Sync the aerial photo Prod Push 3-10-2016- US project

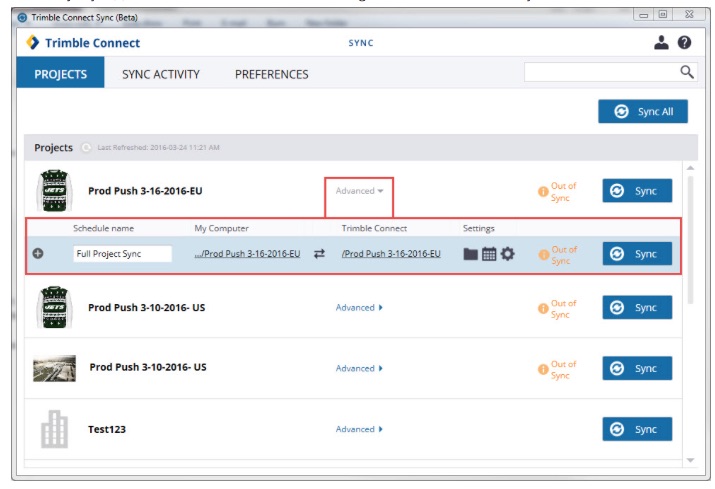tap(637, 368)
